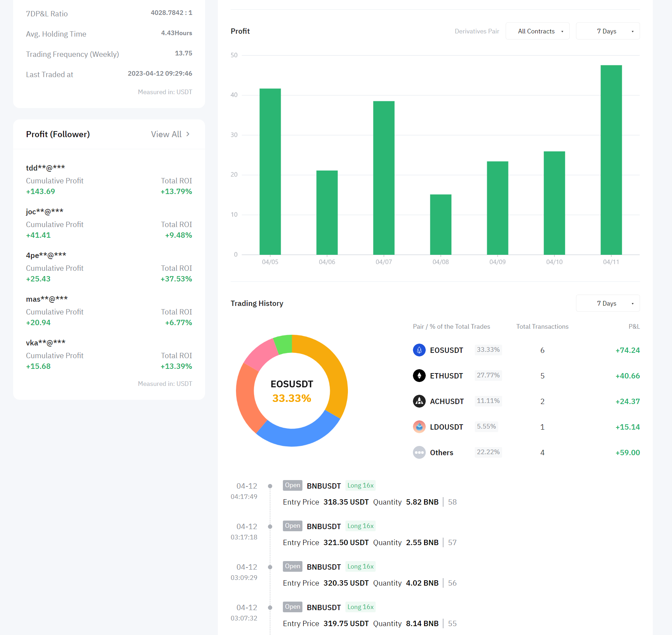Click the timeline dot for 04:17:49 trade
The height and width of the screenshot is (635, 672).
coord(270,486)
